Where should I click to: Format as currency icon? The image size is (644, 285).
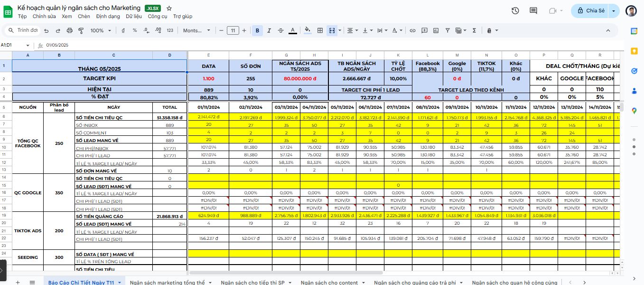point(123,30)
